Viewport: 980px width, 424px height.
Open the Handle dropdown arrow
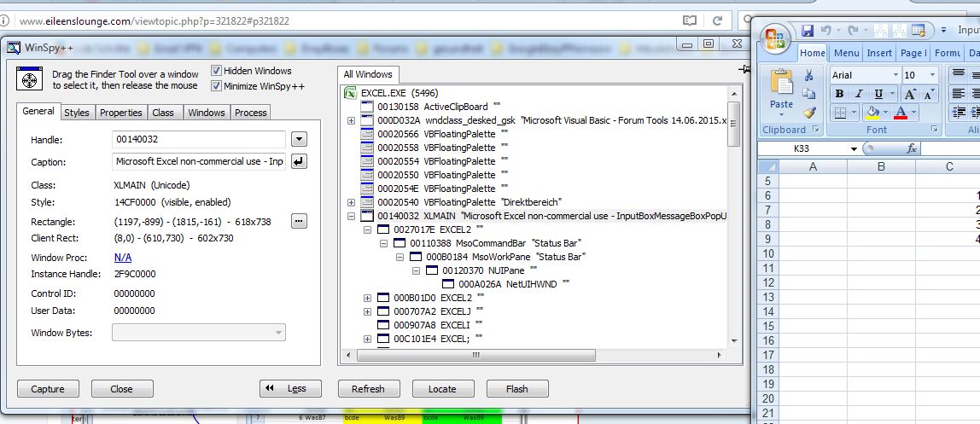(x=299, y=139)
